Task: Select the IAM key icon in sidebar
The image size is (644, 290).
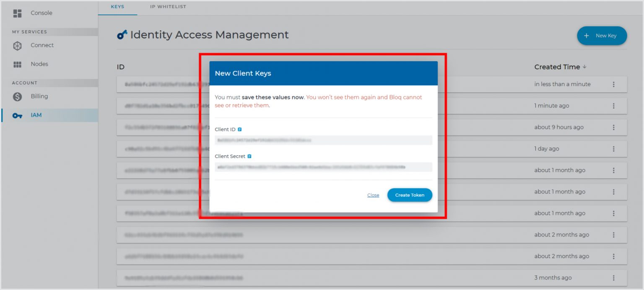Action: coord(17,115)
